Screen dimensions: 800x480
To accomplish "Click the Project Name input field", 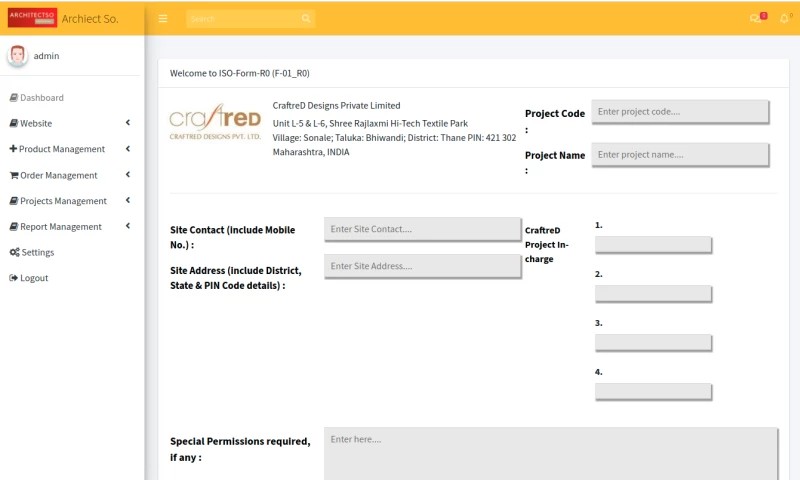I will click(680, 154).
